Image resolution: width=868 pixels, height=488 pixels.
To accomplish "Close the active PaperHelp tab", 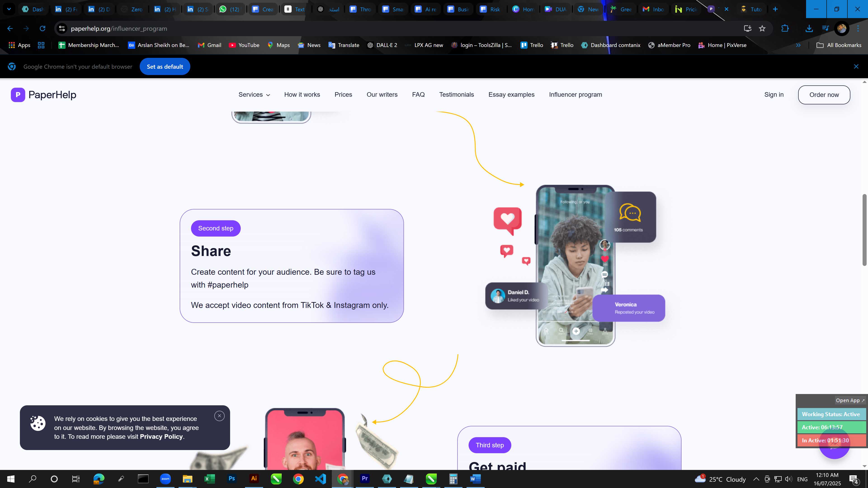I will (x=726, y=9).
